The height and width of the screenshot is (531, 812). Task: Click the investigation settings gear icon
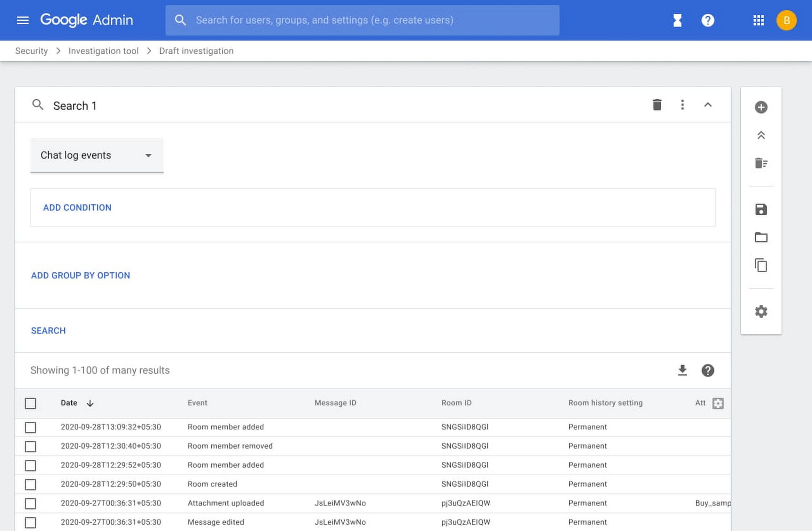tap(760, 312)
